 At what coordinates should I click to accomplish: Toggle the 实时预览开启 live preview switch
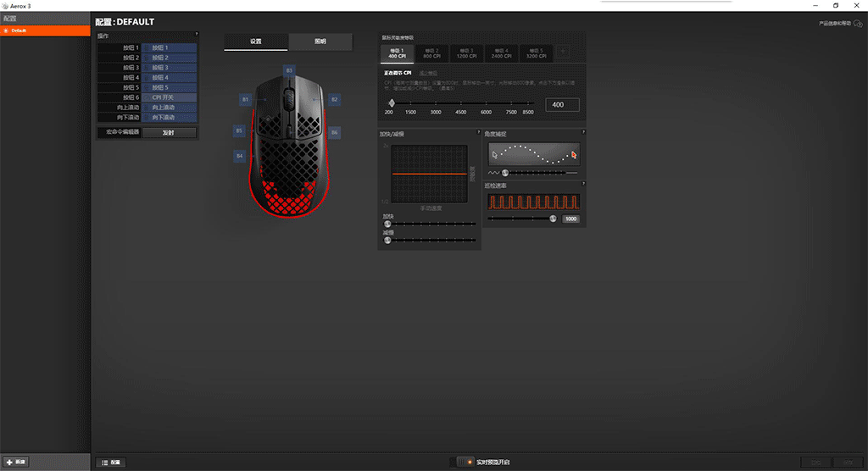coord(465,462)
